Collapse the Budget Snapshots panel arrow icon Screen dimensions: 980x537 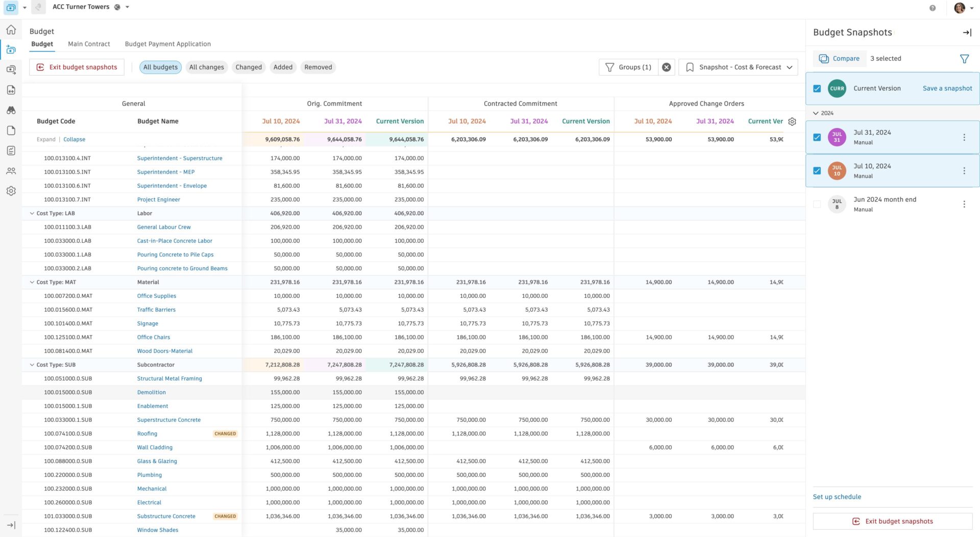967,32
